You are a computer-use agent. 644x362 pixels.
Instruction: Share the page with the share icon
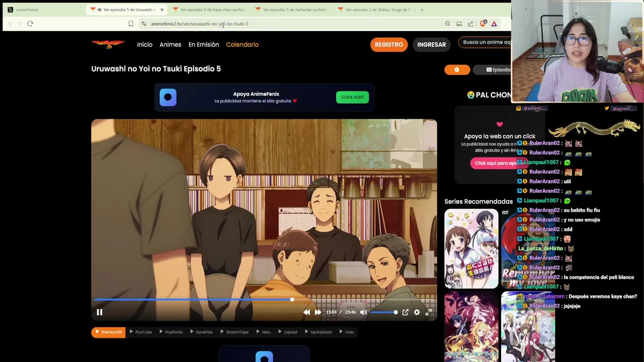click(470, 24)
